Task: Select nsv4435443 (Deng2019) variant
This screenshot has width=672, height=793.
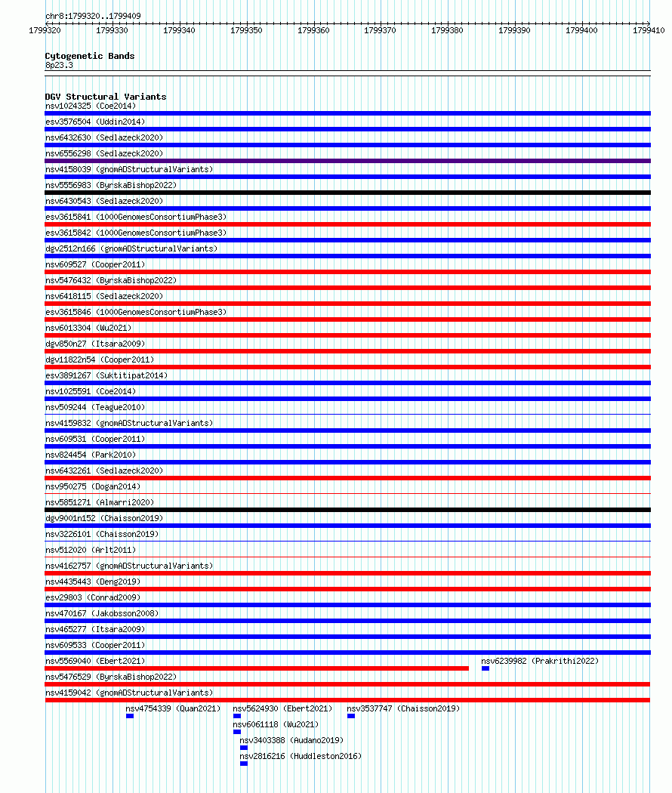Action: point(93,582)
